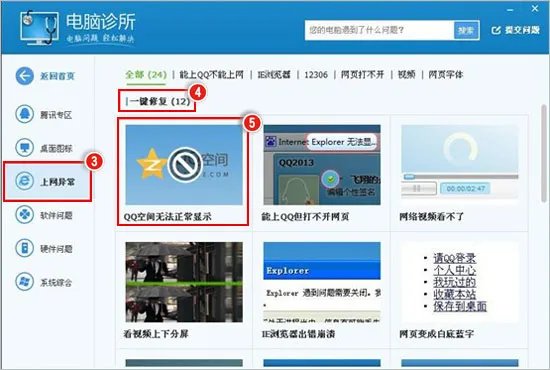Click the IE浏览器出错崩溃 caption
The width and height of the screenshot is (550, 370).
[298, 334]
